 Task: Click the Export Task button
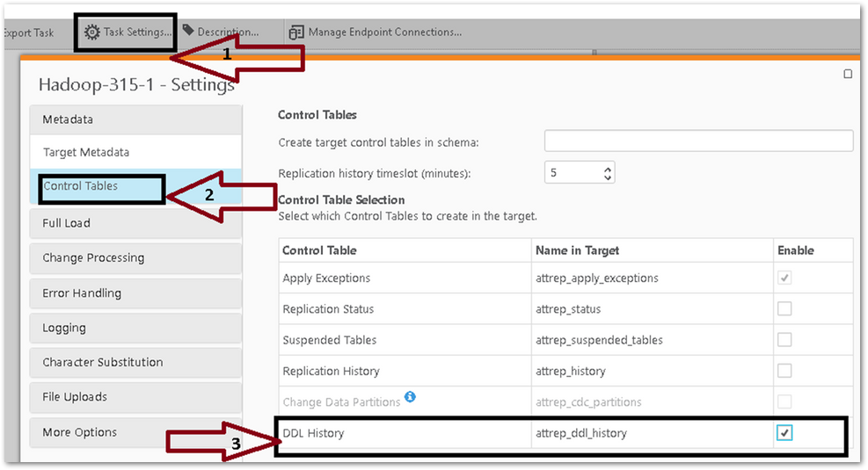[28, 33]
